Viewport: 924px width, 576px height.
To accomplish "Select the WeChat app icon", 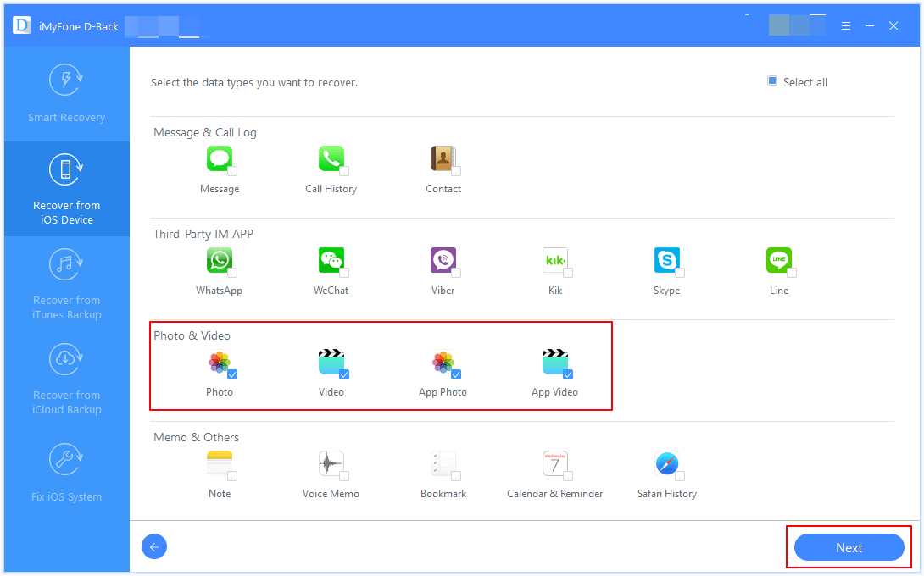I will (x=331, y=260).
